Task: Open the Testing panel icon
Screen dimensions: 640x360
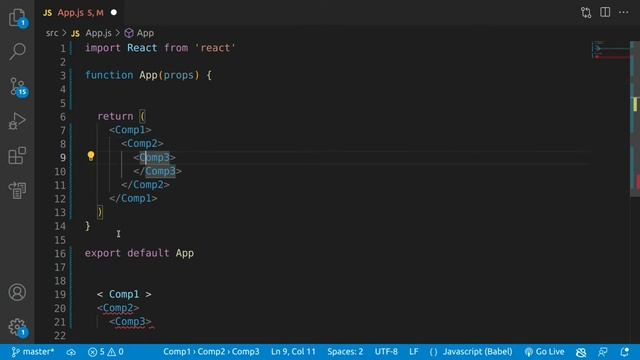Action: click(17, 190)
